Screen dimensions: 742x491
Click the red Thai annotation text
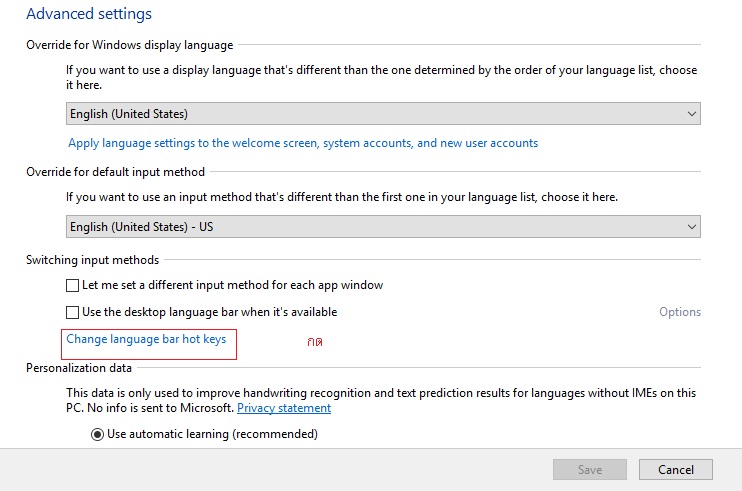coord(315,342)
